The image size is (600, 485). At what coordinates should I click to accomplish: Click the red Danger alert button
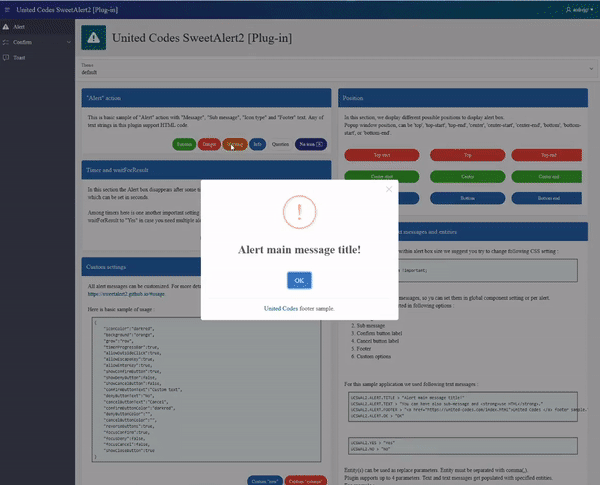209,144
